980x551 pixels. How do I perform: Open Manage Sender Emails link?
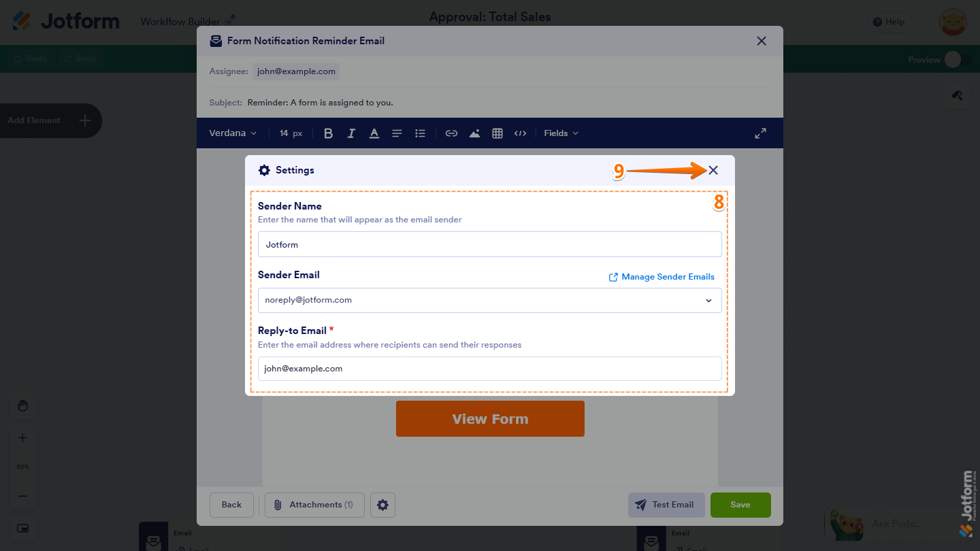pos(661,277)
